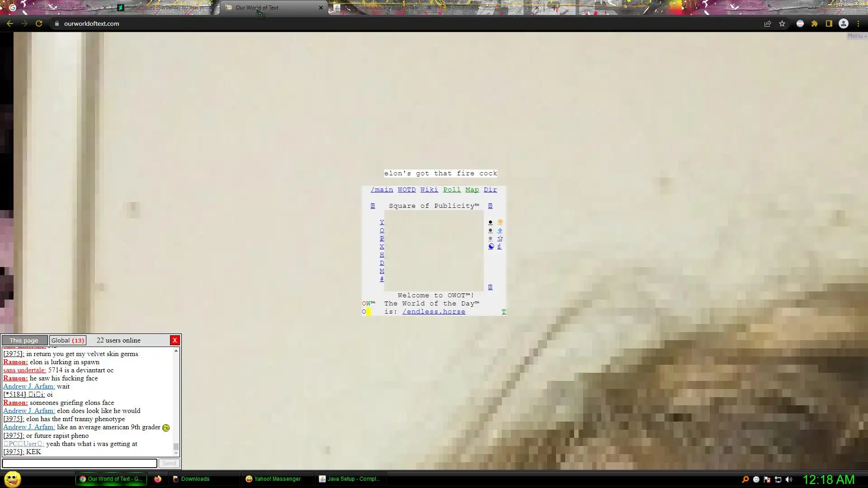The image size is (868, 488).
Task: Expand the OWOT Menu dropdown
Action: tap(856, 36)
